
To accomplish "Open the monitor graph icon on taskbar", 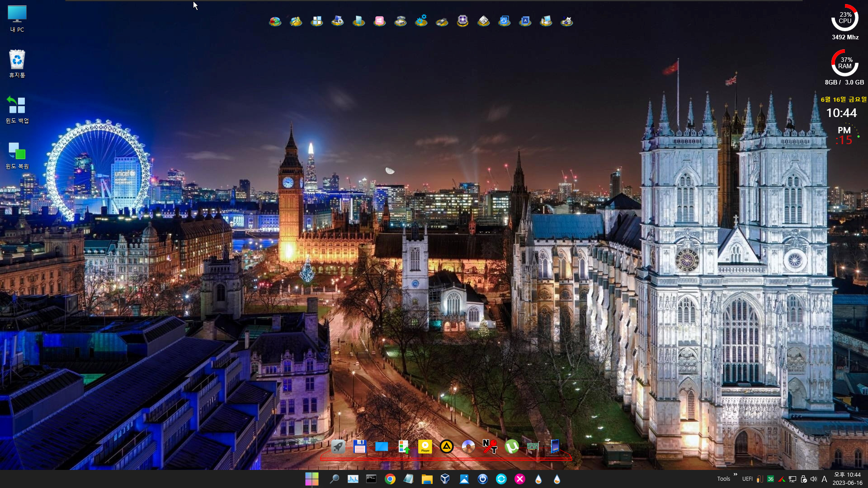I will click(353, 479).
